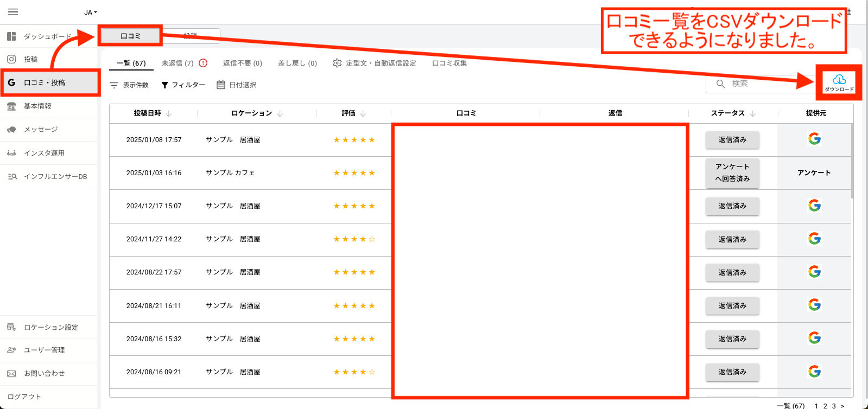Expand the JA language dropdown
Image resolution: width=868 pixels, height=409 pixels.
pos(90,12)
